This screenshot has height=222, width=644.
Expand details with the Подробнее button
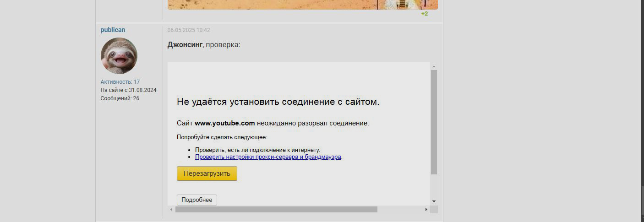pyautogui.click(x=197, y=200)
